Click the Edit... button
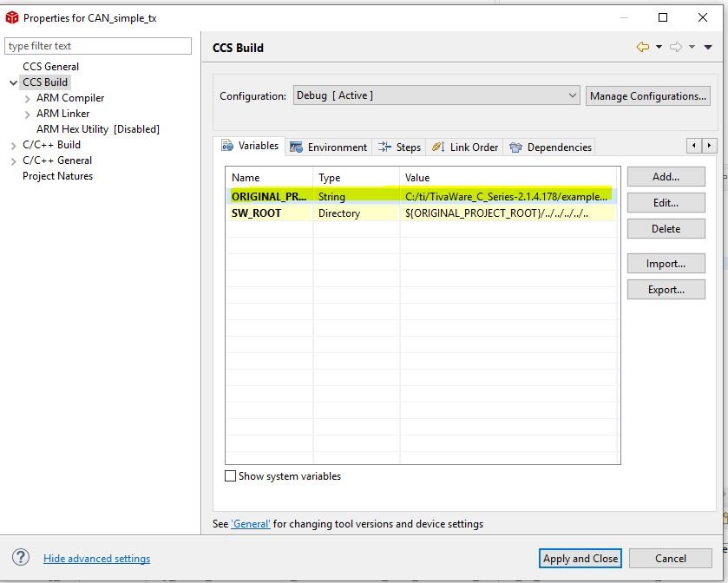The height and width of the screenshot is (583, 728). (666, 202)
